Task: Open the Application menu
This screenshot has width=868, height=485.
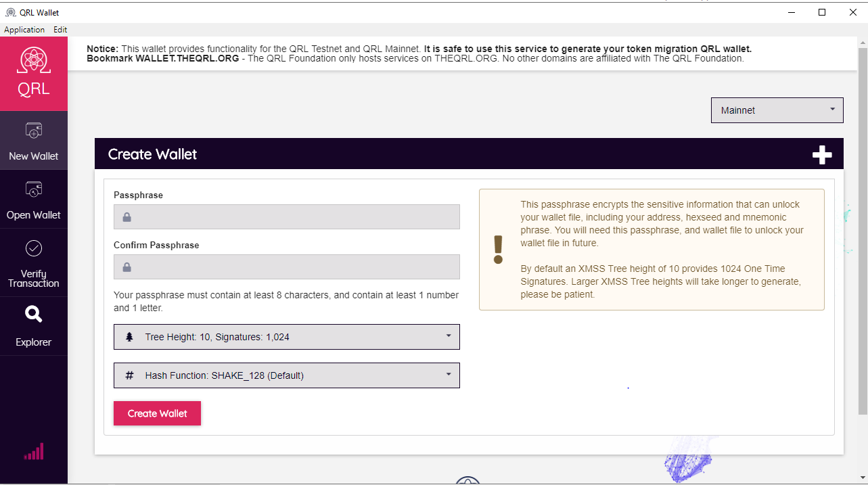Action: pyautogui.click(x=24, y=30)
